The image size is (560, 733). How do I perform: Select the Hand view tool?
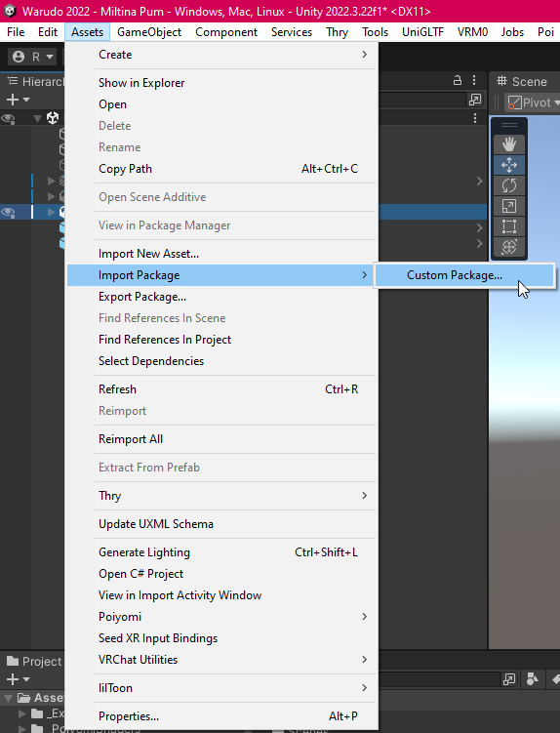(x=509, y=144)
